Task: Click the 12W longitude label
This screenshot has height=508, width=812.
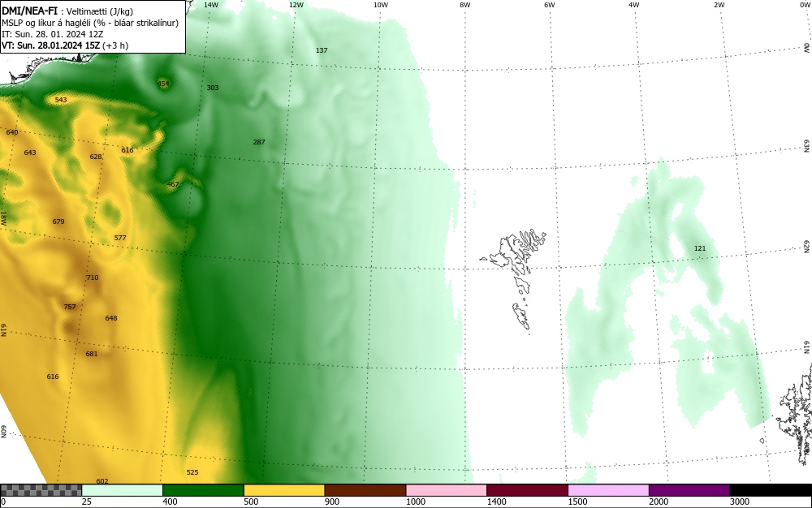Action: click(296, 5)
